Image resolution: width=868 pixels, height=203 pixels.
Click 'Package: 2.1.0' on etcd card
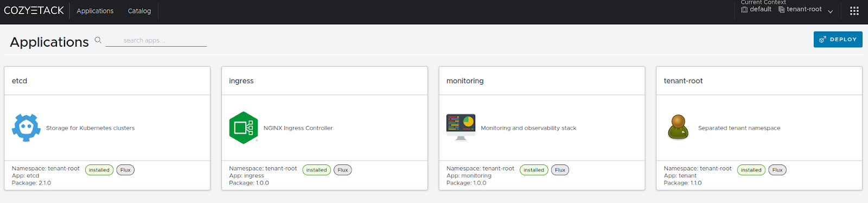[31, 183]
